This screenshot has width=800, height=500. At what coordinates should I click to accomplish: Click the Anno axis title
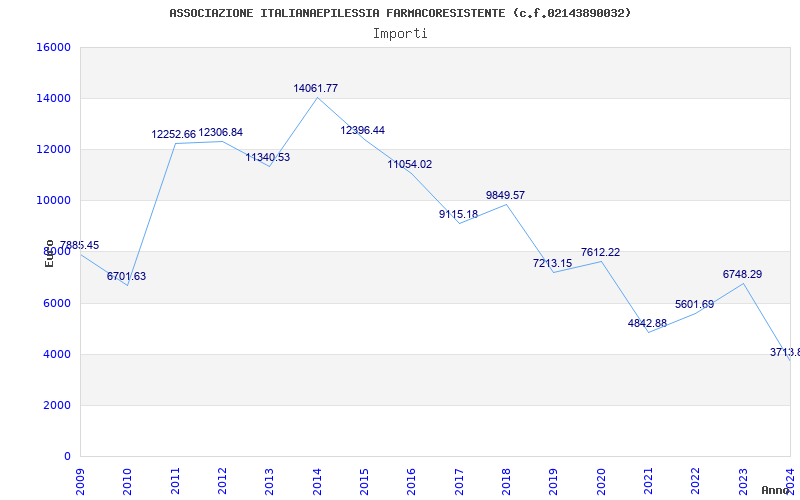[775, 491]
